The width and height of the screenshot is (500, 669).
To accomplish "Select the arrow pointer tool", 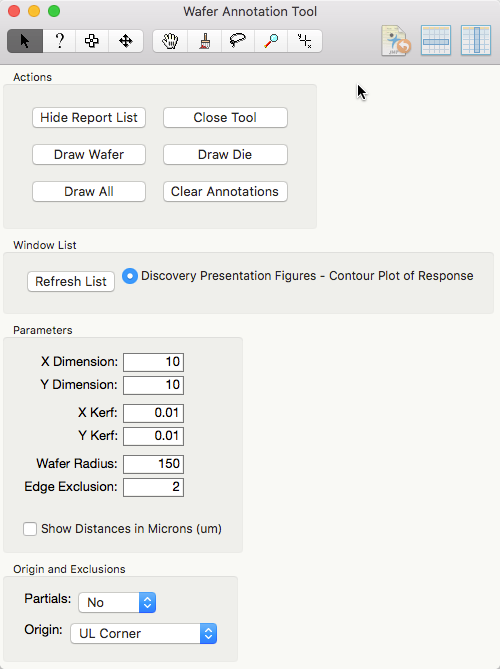I will pyautogui.click(x=25, y=41).
